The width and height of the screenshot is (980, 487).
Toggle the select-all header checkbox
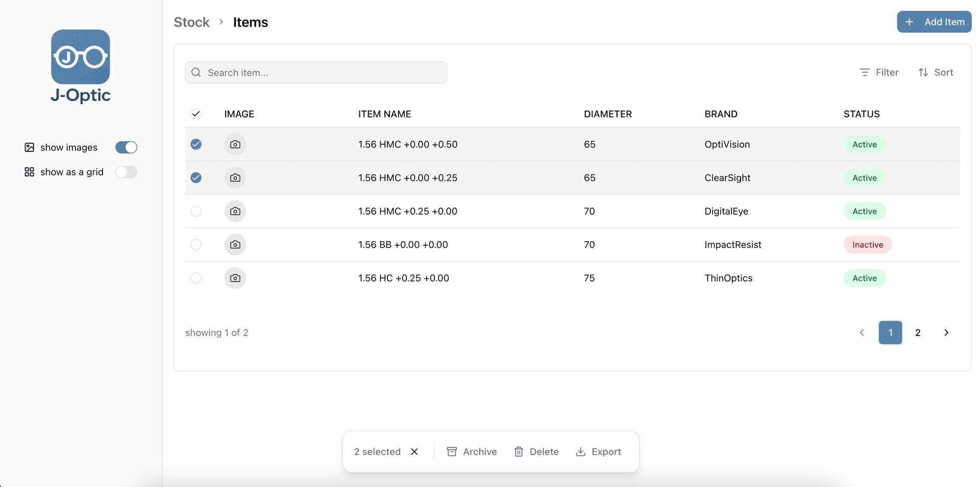tap(196, 114)
